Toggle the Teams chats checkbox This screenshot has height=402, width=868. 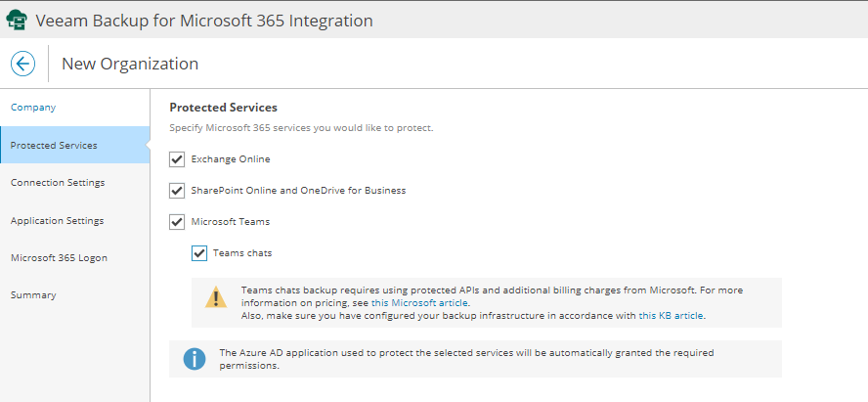[199, 253]
